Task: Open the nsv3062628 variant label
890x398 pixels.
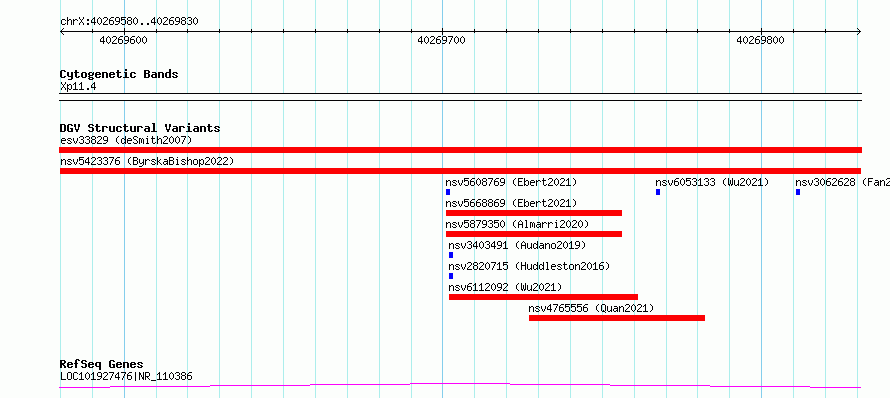Action: [x=842, y=182]
